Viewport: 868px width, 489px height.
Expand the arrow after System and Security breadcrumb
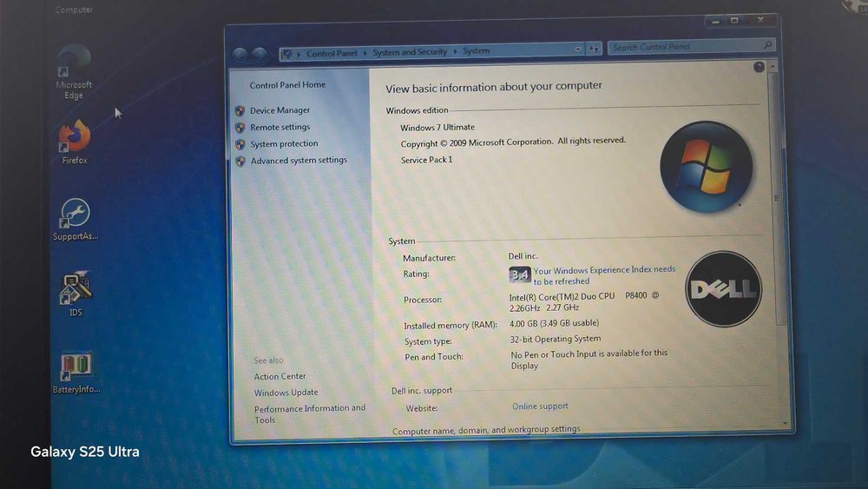(x=455, y=51)
